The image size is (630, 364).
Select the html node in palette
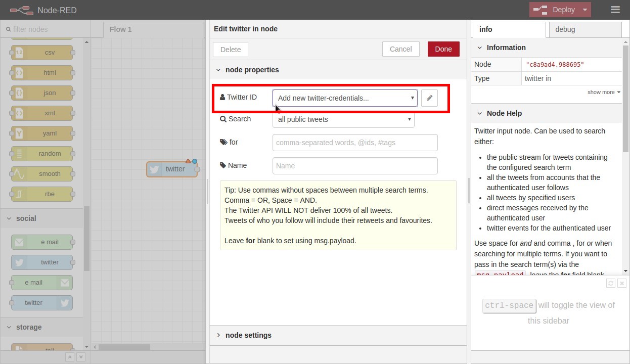point(42,73)
